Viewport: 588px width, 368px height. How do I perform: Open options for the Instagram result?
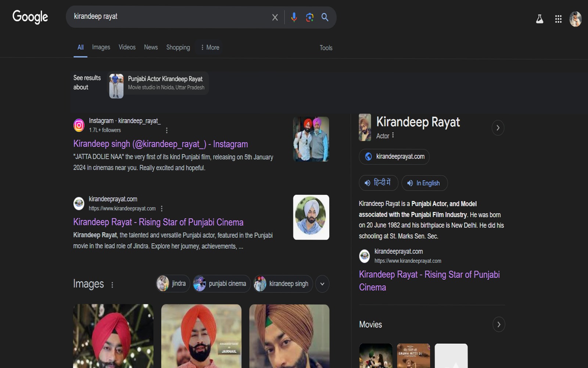pos(167,130)
